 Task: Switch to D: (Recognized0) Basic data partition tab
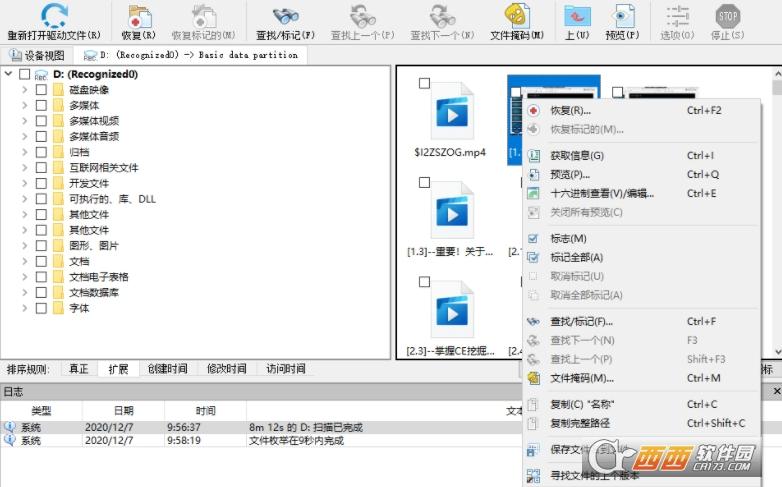(x=191, y=55)
